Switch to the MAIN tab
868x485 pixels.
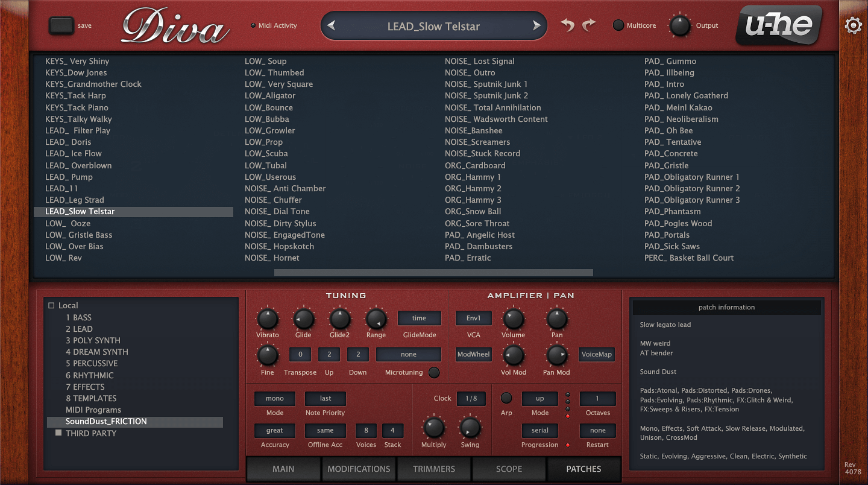(283, 469)
